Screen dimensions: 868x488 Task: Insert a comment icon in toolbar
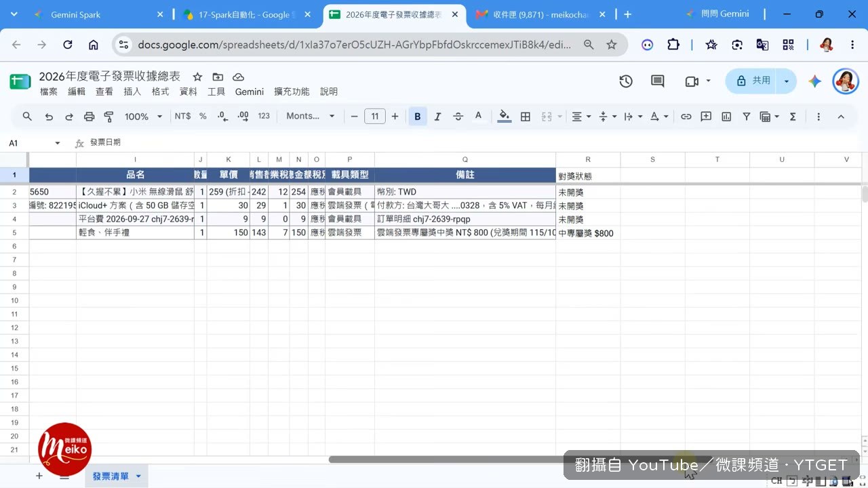[706, 117]
